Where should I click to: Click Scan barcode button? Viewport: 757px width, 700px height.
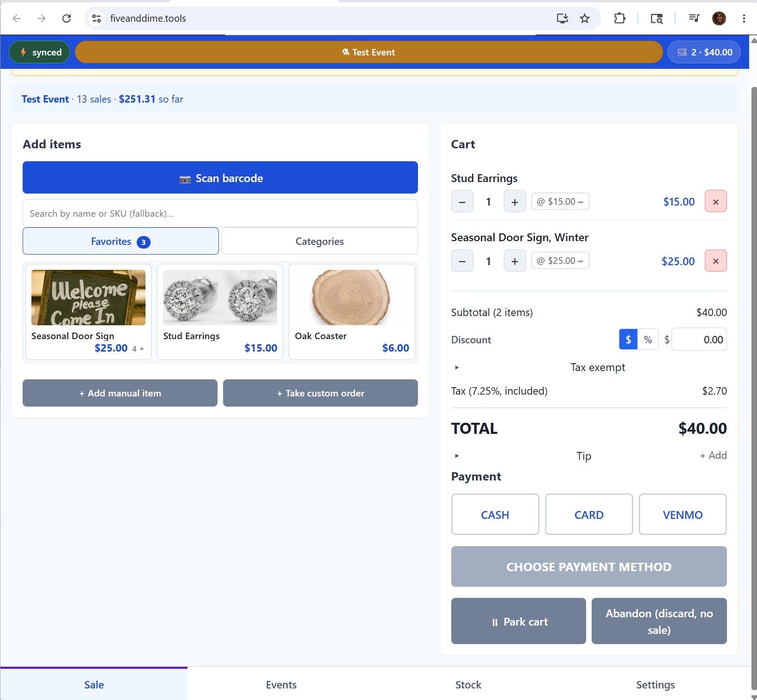click(220, 178)
